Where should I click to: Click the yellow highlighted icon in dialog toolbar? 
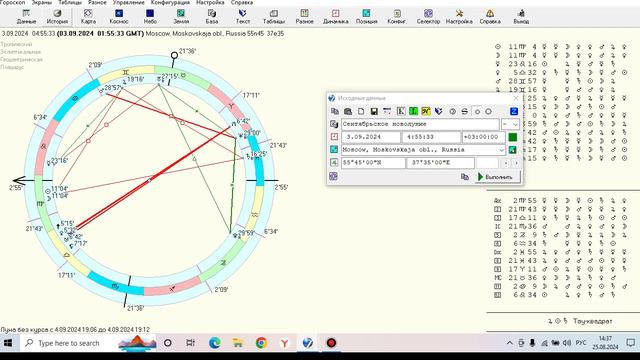(426, 111)
